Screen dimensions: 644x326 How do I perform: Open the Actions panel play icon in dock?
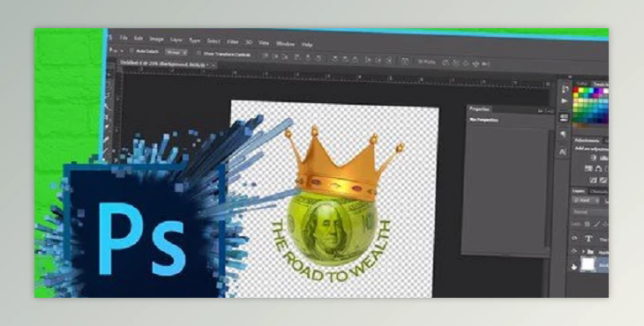[565, 100]
